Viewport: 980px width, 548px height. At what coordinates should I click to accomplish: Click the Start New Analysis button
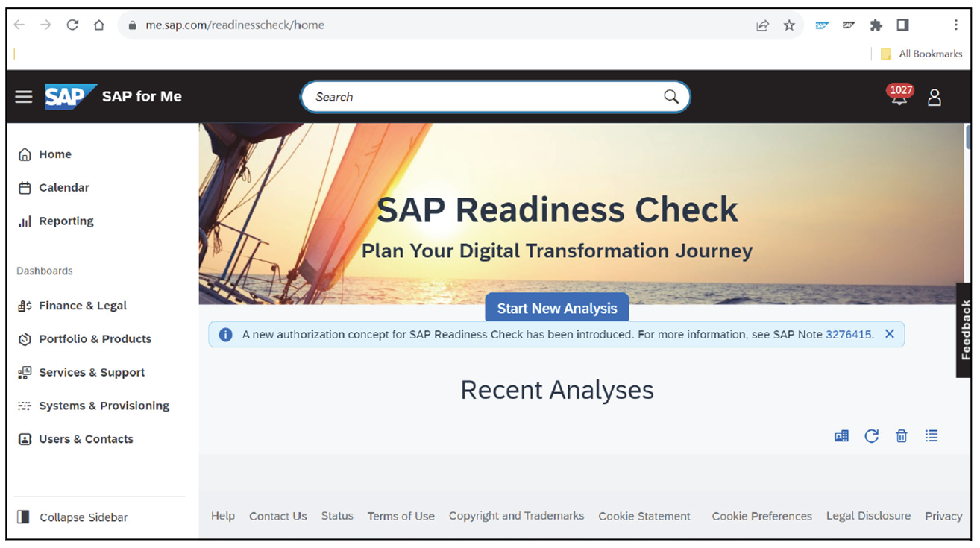tap(556, 306)
